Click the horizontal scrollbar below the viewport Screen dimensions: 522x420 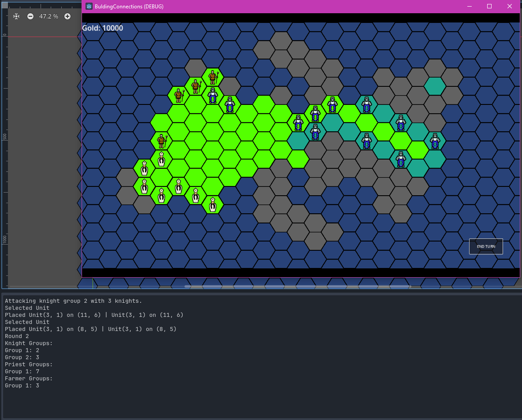[x=298, y=286]
